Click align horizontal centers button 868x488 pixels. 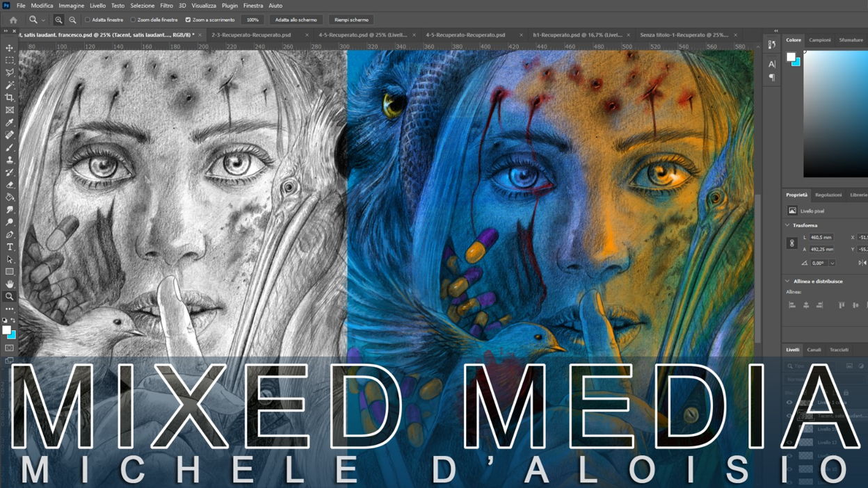tap(806, 305)
